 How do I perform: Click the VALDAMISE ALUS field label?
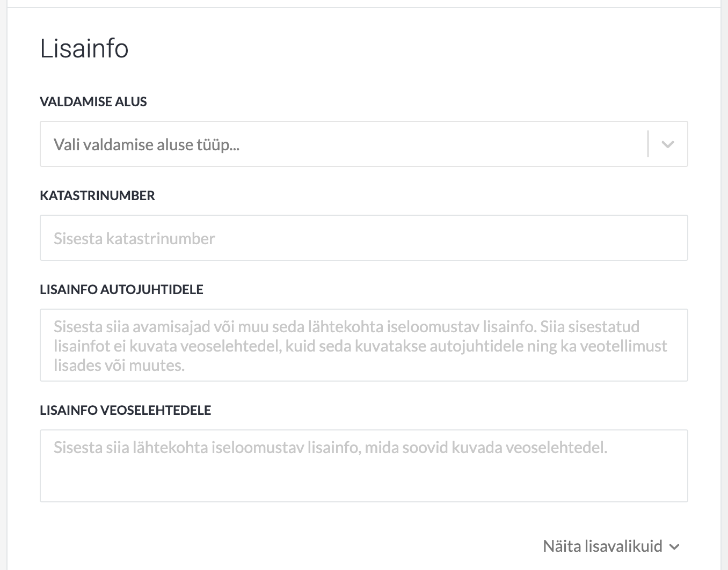point(93,101)
